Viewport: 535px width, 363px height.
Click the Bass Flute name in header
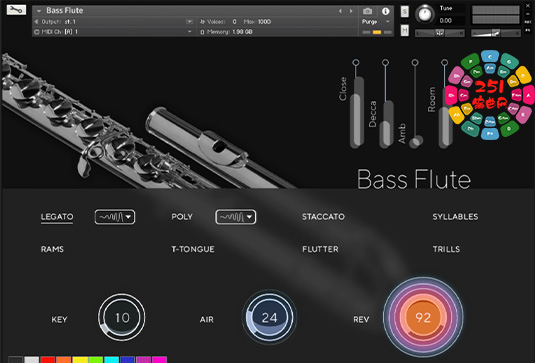point(65,11)
